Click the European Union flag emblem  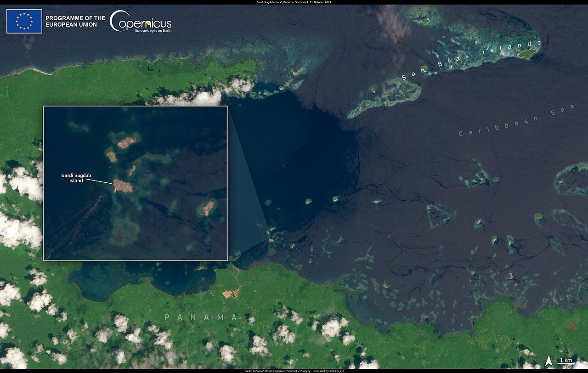pos(24,21)
